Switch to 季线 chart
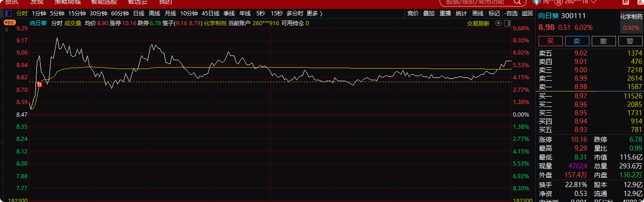 (x=229, y=14)
